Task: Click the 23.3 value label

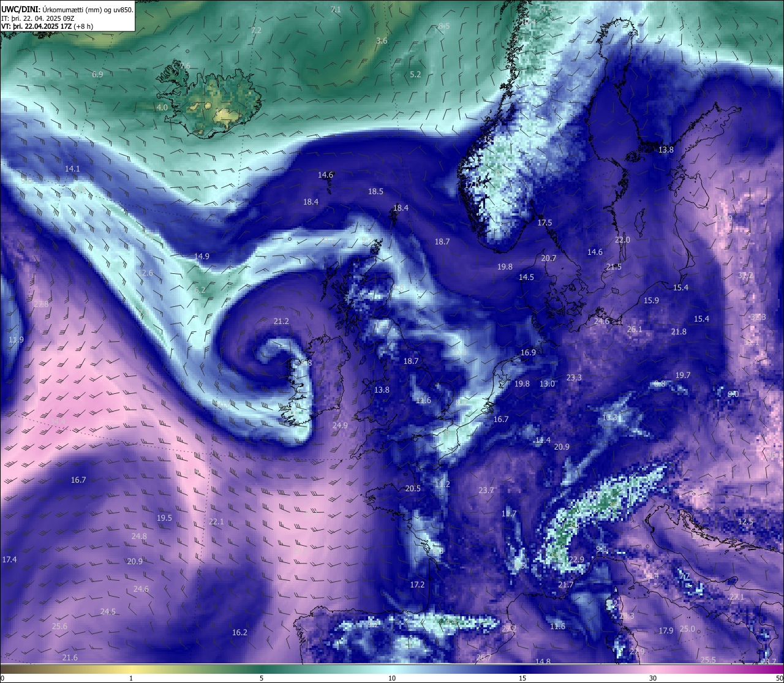Action: (x=574, y=378)
